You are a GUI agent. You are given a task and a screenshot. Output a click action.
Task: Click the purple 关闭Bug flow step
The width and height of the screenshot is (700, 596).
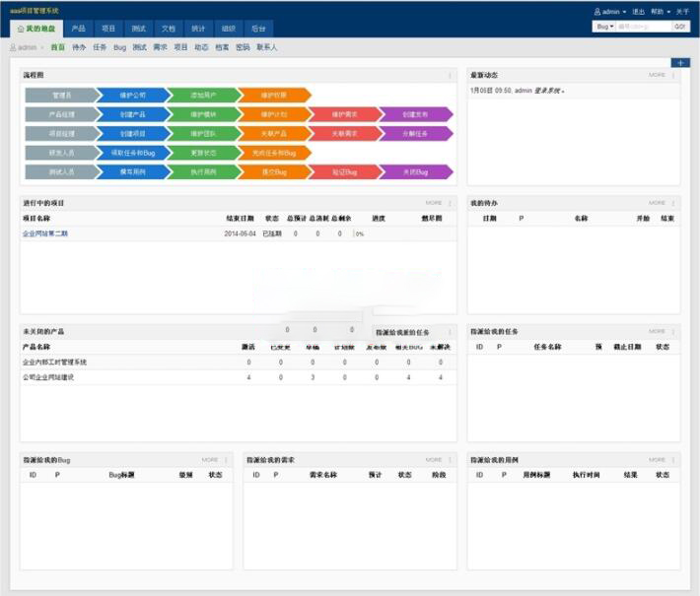click(x=415, y=171)
